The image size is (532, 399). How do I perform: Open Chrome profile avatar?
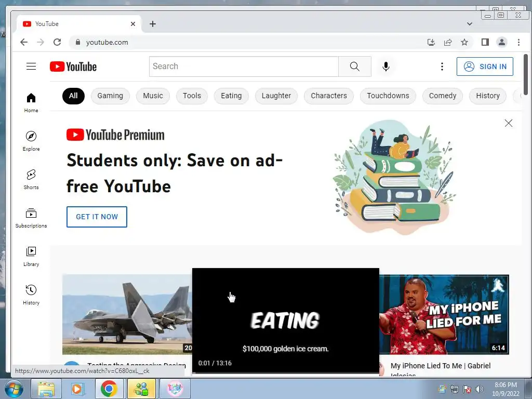(x=502, y=42)
